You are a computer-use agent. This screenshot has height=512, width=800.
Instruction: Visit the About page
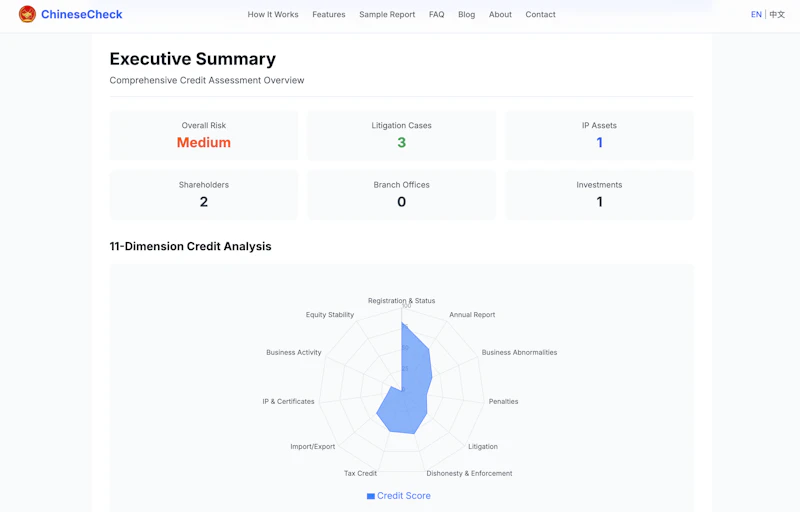[500, 14]
